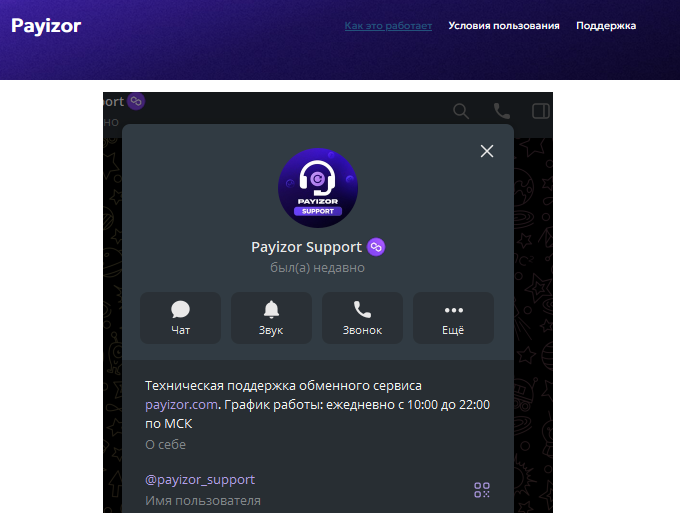Follow the payizor.com link in bio
This screenshot has width=680, height=513.
tap(181, 405)
